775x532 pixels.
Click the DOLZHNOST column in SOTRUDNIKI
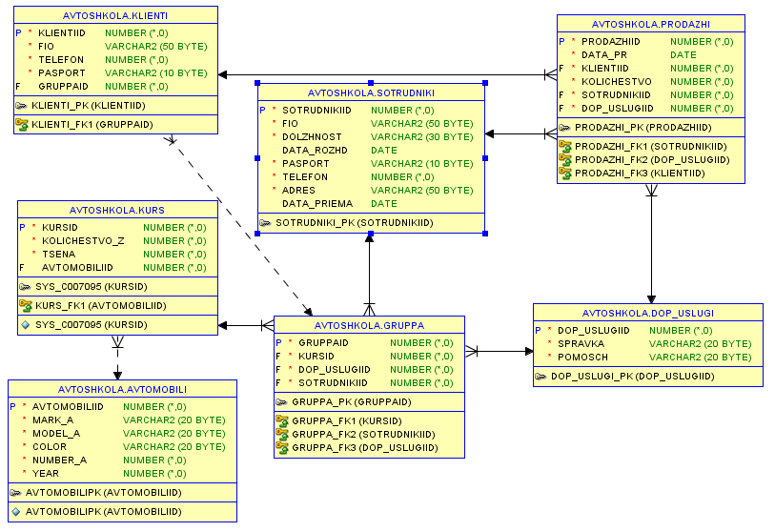pos(312,137)
